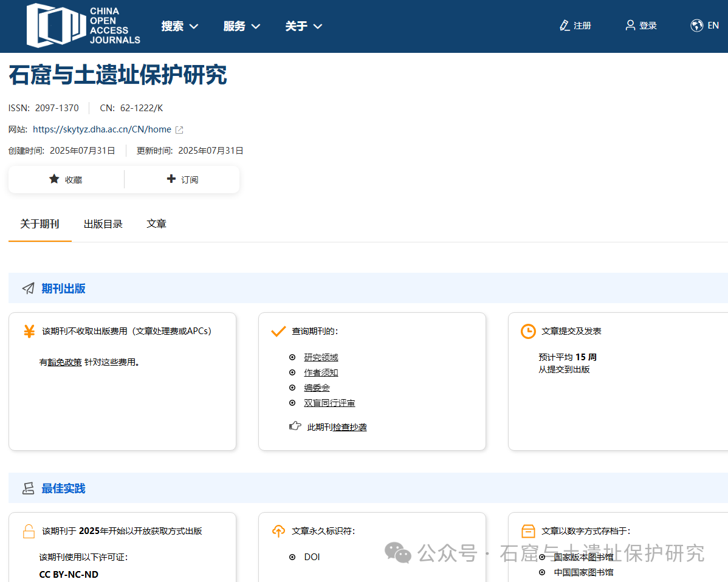Click the pointing hand icon by plagiarism check
The height and width of the screenshot is (582, 728).
click(295, 426)
